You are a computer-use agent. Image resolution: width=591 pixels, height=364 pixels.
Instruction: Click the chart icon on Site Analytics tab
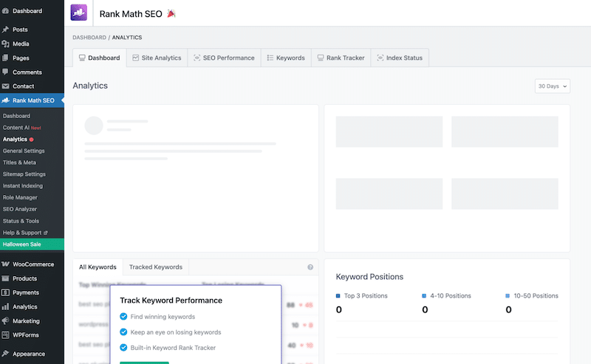tap(136, 58)
